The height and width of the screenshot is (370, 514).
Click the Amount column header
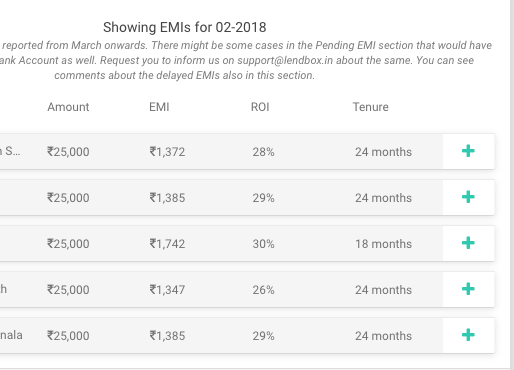point(68,107)
